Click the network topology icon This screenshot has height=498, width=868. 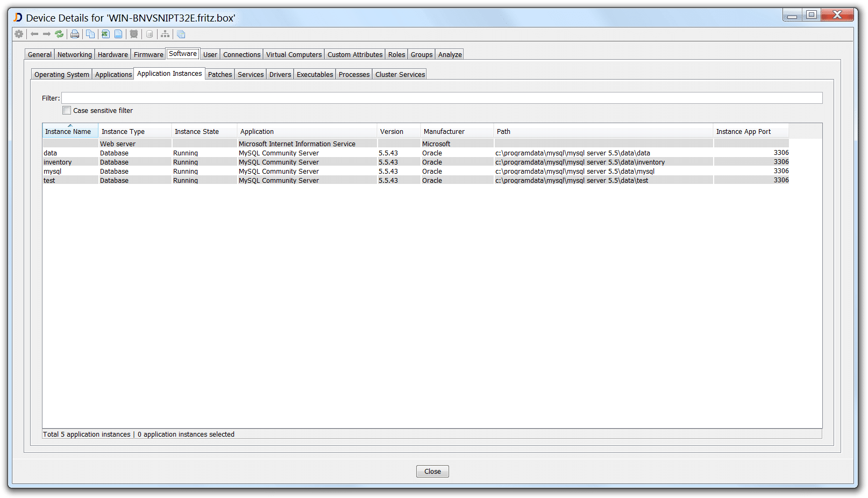[165, 34]
